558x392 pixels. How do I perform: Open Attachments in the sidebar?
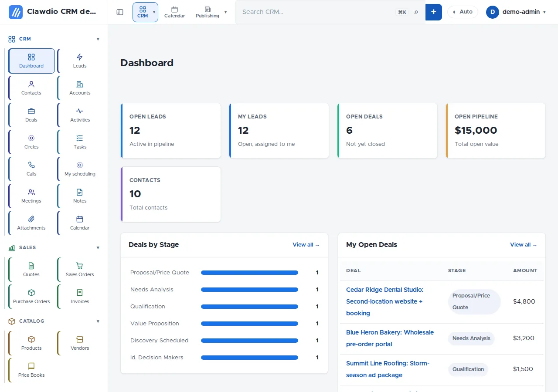coord(31,223)
